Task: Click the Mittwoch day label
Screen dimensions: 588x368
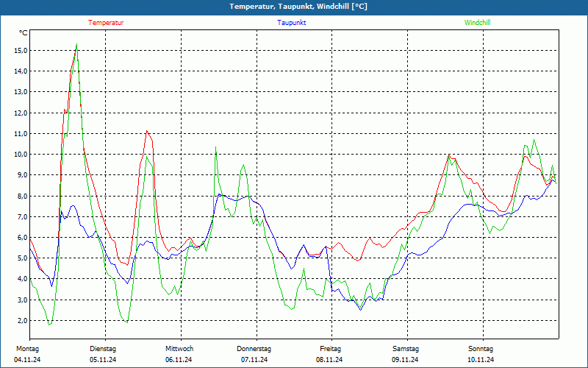Action: click(x=179, y=348)
